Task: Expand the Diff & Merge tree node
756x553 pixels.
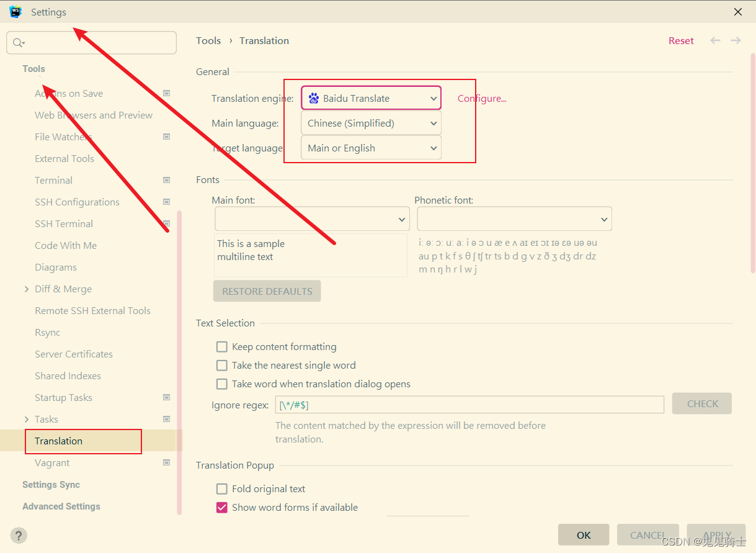Action: 27,289
